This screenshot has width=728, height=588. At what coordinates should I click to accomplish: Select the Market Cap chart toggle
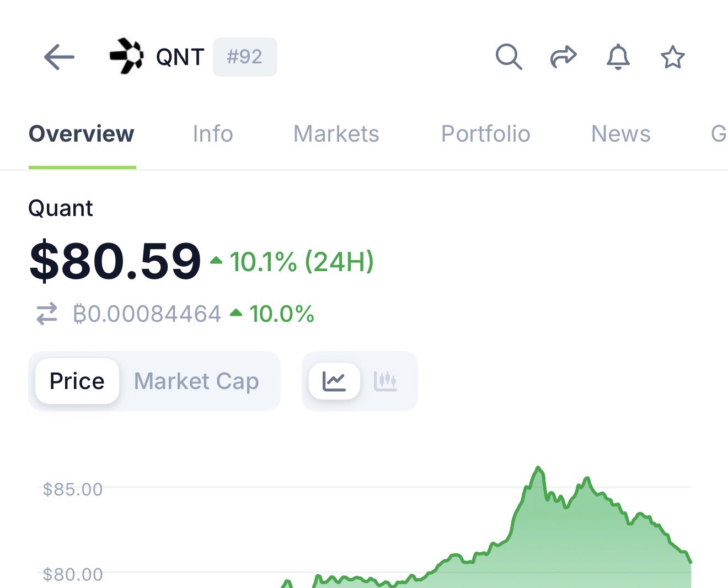tap(196, 381)
